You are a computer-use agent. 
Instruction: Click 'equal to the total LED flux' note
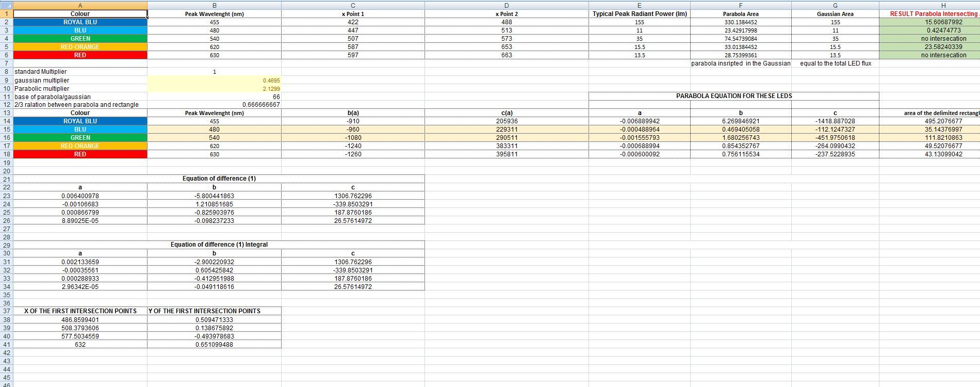tap(835, 63)
